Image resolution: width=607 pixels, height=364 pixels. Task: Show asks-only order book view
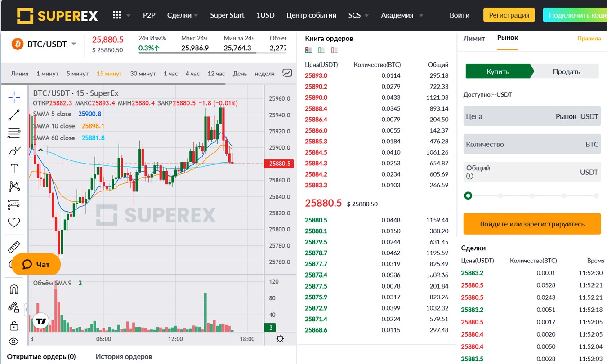[334, 50]
